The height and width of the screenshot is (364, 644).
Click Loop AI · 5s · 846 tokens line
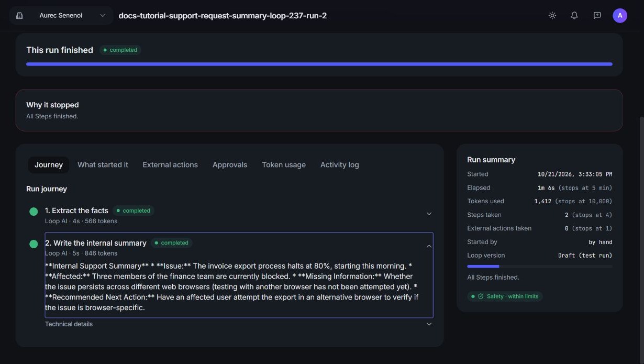click(81, 253)
